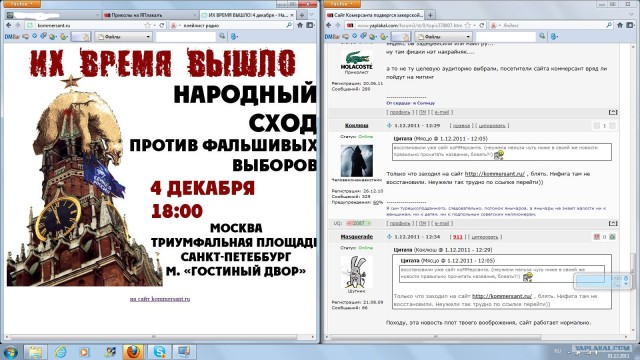Go forward in the right yaplakal window

pos(338,25)
